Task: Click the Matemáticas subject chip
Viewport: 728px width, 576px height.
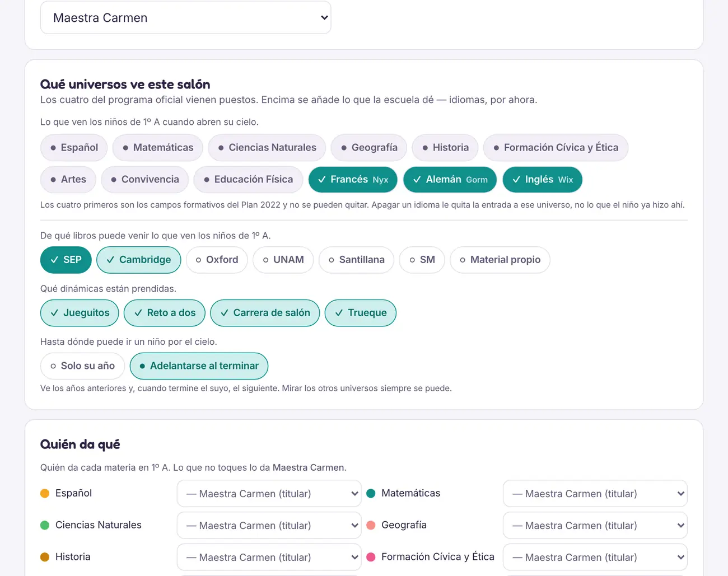Action: 158,148
